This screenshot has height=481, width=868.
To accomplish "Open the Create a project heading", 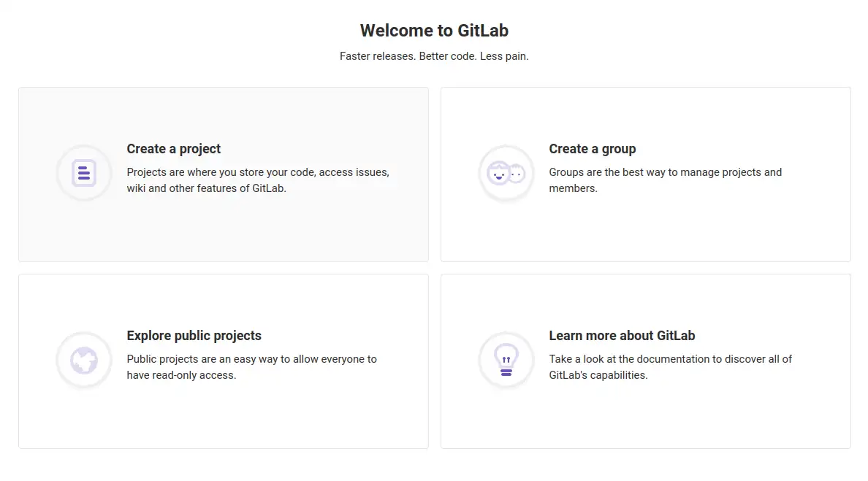I will tap(173, 149).
